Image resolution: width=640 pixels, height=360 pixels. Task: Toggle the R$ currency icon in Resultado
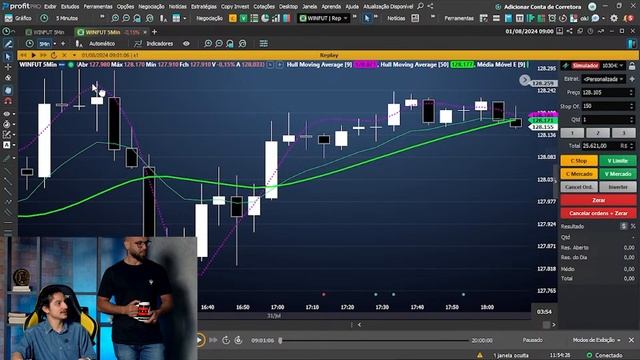623,226
